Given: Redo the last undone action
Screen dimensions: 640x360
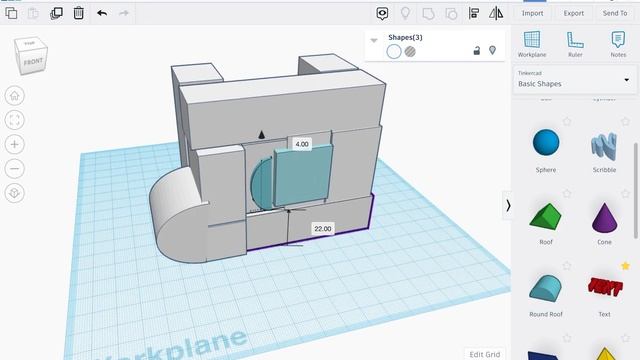Looking at the screenshot, I should [124, 13].
